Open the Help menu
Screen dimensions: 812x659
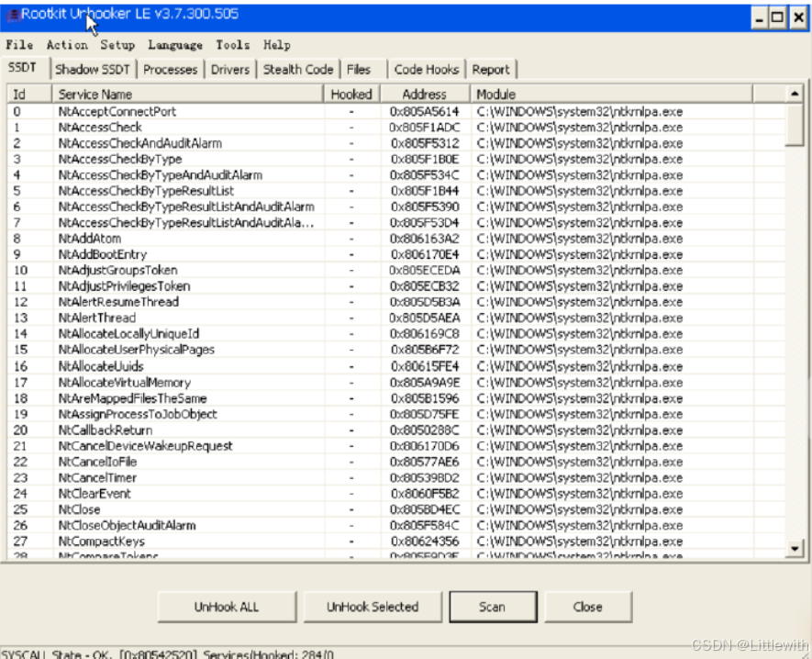pos(277,45)
